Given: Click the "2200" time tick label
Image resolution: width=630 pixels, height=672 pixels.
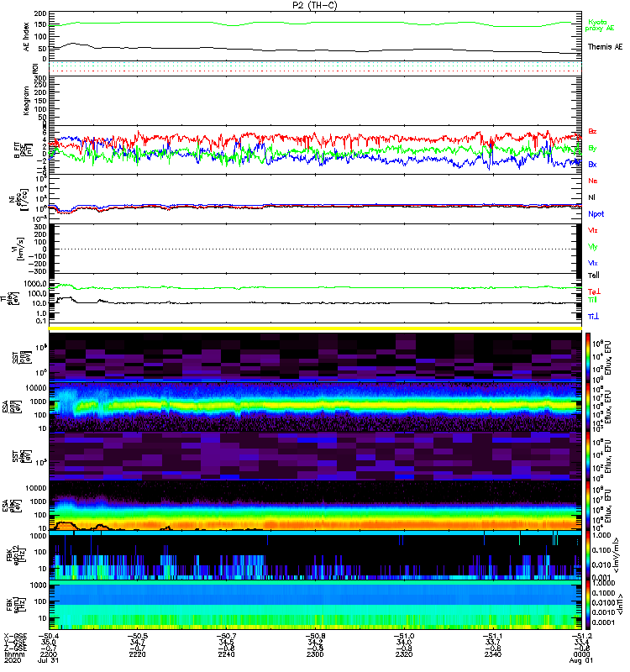Looking at the screenshot, I should pyautogui.click(x=48, y=654).
